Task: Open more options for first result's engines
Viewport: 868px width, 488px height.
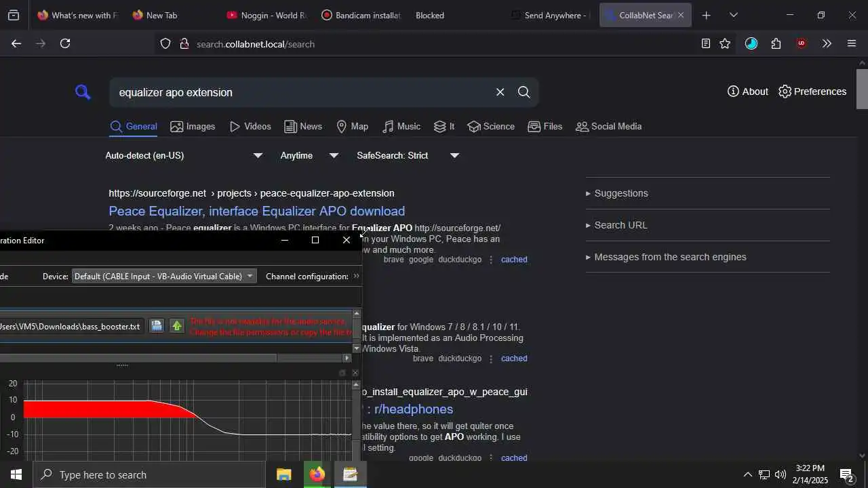Action: click(x=491, y=260)
